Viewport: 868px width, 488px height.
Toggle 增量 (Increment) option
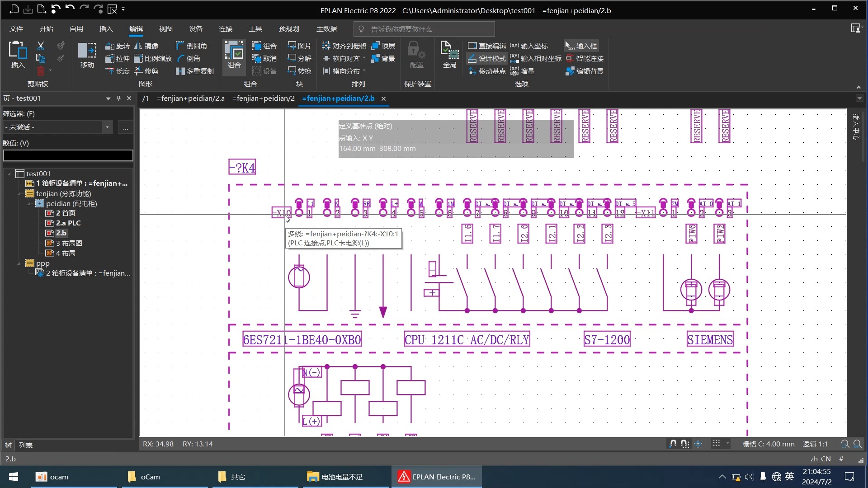523,71
